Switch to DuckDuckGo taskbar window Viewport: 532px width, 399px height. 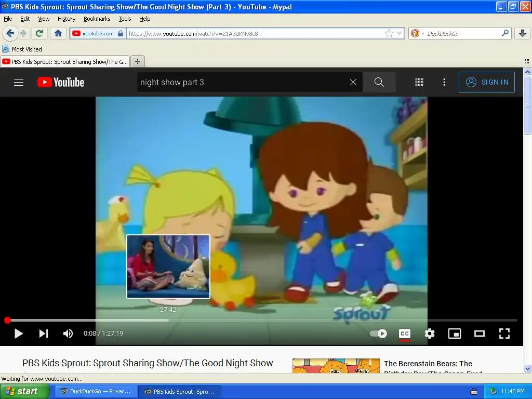pyautogui.click(x=96, y=391)
